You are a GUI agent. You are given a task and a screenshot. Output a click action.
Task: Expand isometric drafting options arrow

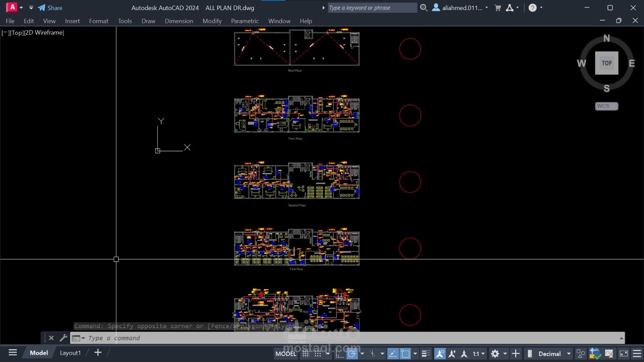coord(382,354)
